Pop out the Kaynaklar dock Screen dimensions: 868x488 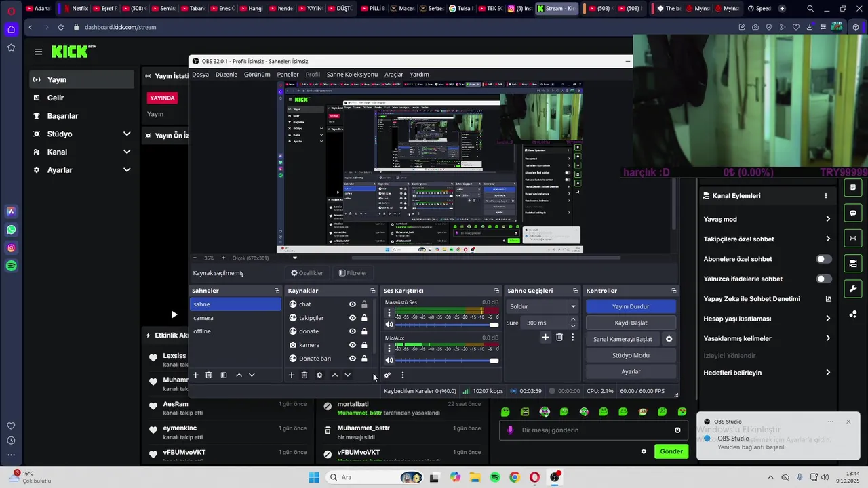click(372, 291)
